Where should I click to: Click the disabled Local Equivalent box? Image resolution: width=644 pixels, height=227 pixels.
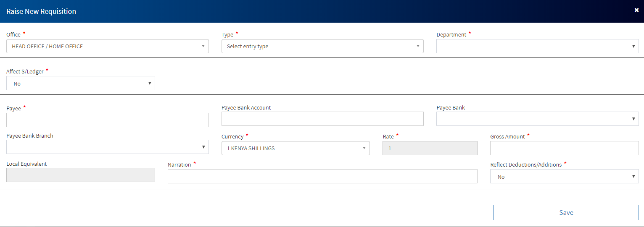point(80,175)
